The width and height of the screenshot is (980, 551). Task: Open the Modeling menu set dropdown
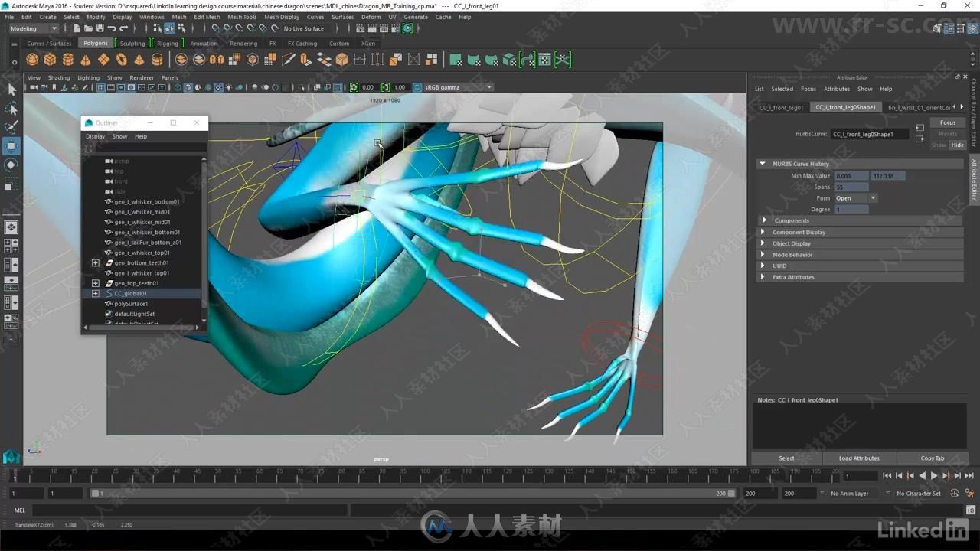click(33, 28)
